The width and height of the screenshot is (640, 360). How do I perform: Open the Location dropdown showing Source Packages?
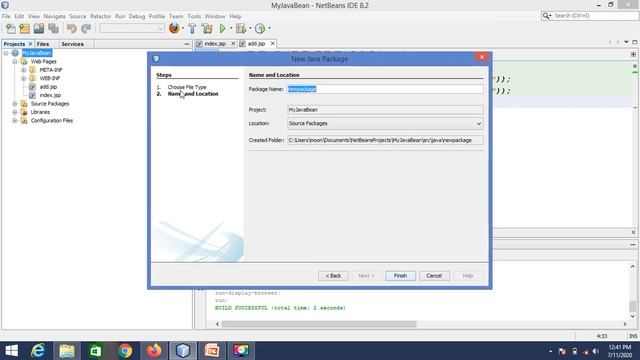[x=385, y=123]
